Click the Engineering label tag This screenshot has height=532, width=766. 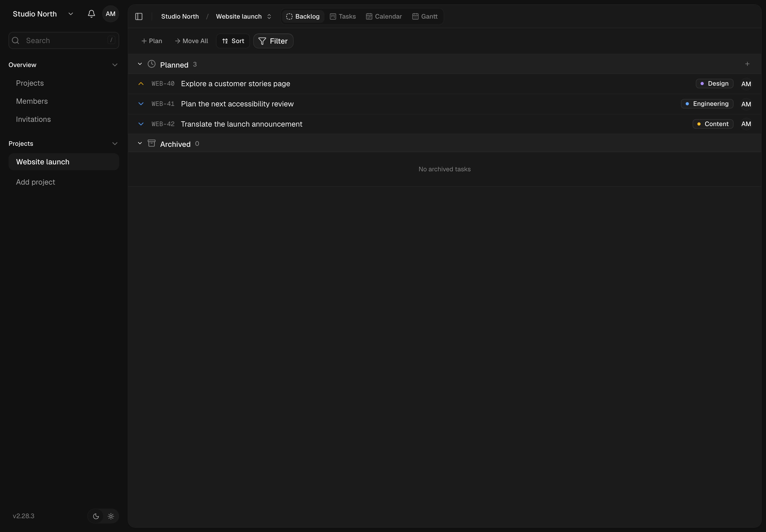tap(707, 104)
